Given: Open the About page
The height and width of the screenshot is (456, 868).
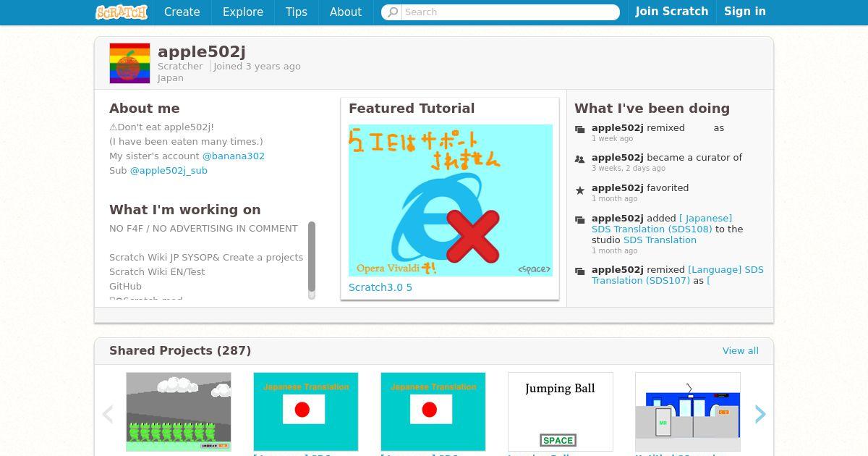Looking at the screenshot, I should [x=346, y=12].
